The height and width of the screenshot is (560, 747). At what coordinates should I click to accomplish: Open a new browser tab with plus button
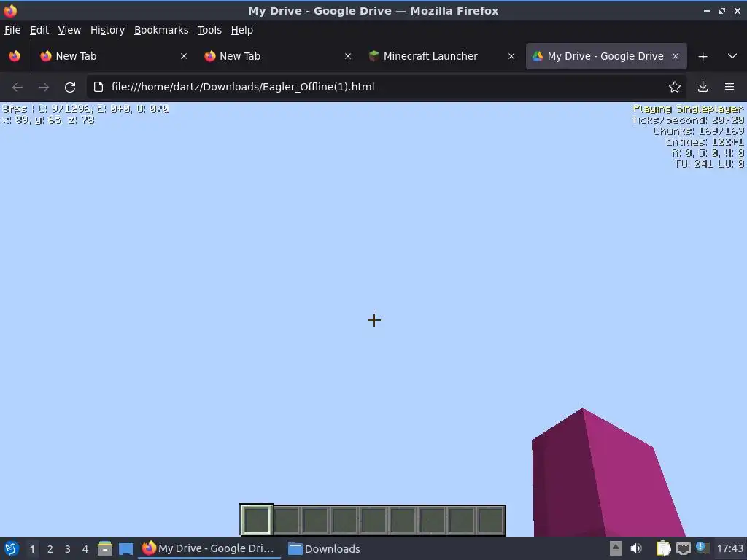(703, 57)
